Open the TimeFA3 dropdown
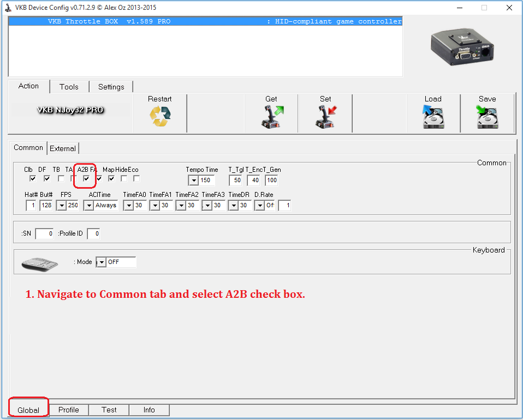 pyautogui.click(x=207, y=205)
